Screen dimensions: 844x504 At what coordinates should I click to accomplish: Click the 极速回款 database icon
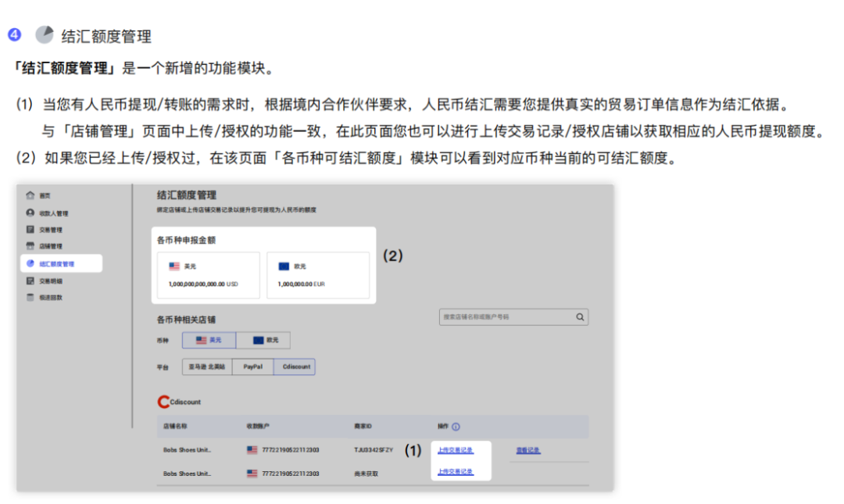30,298
